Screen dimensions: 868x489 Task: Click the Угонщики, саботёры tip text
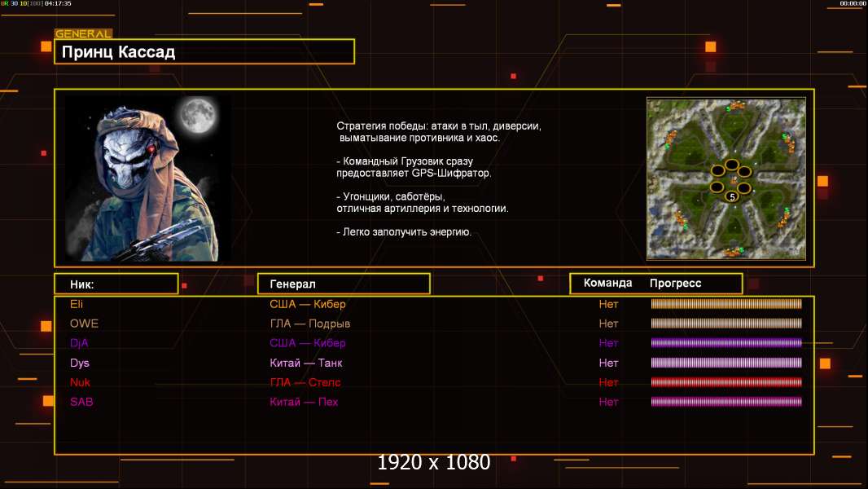click(423, 202)
